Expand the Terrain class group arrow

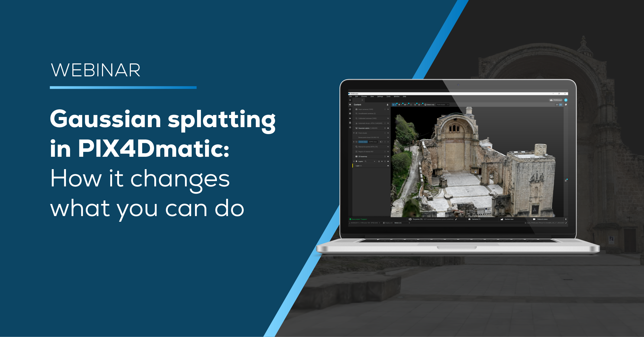pos(354,142)
